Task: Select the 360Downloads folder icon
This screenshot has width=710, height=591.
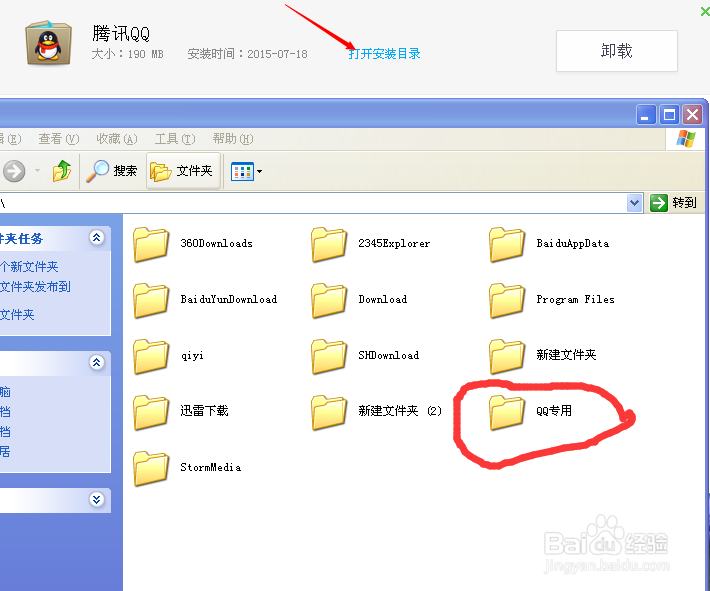Action: [151, 244]
